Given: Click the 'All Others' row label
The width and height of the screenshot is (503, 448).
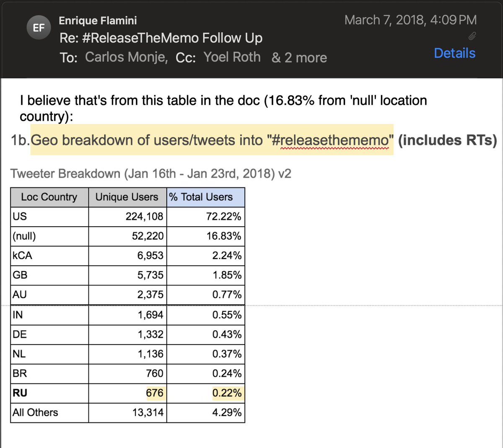Looking at the screenshot, I should (x=36, y=412).
